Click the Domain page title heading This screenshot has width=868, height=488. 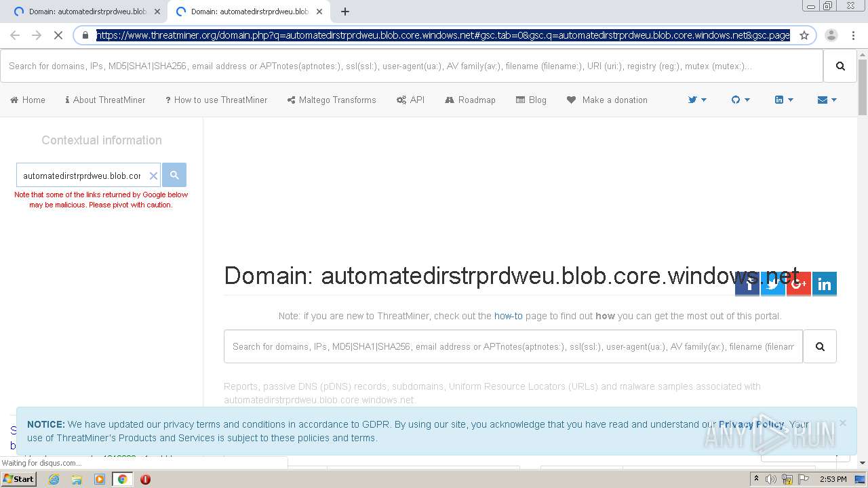pyautogui.click(x=511, y=276)
